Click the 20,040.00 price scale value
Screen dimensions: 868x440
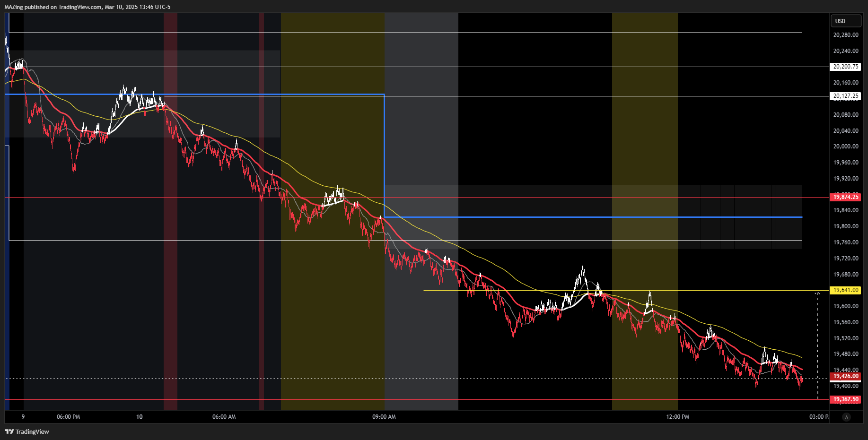coord(846,131)
